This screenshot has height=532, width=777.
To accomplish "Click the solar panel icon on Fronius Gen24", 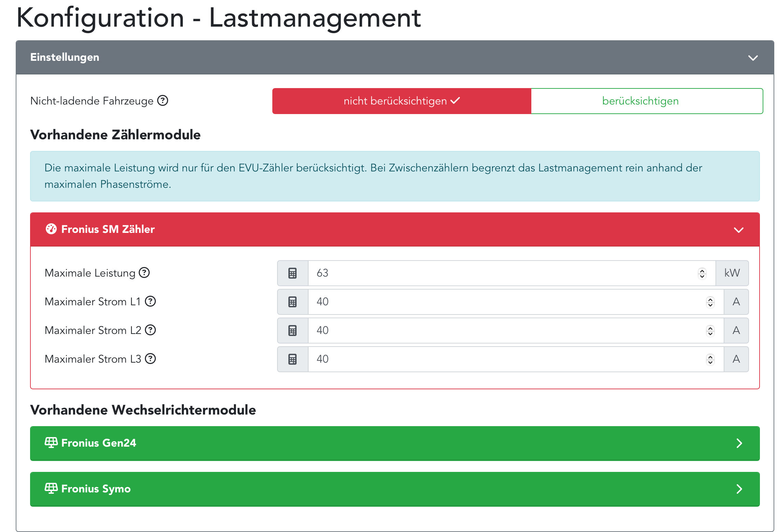I will click(51, 443).
